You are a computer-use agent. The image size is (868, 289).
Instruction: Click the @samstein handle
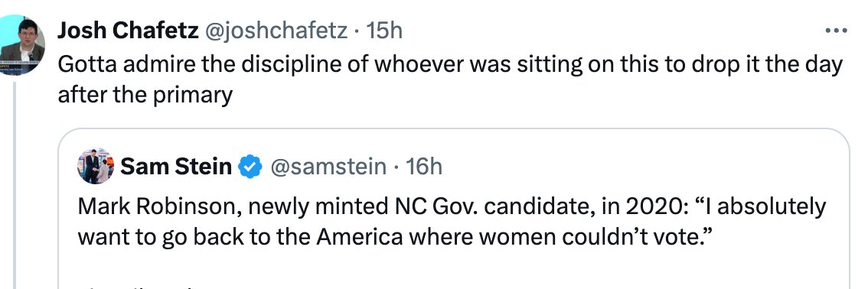coord(327,167)
